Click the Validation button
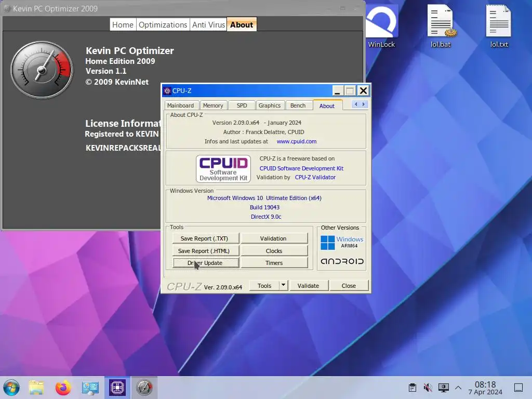Viewport: 532px width, 399px height. pos(274,238)
